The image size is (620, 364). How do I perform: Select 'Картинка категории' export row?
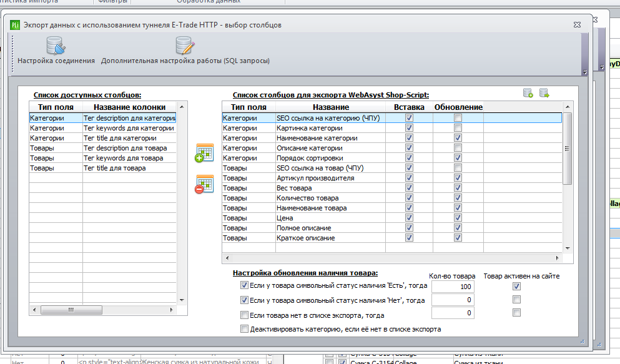(x=392, y=128)
